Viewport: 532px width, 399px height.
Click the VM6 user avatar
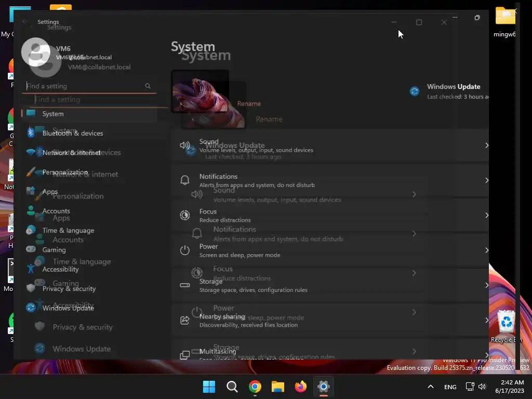[36, 52]
